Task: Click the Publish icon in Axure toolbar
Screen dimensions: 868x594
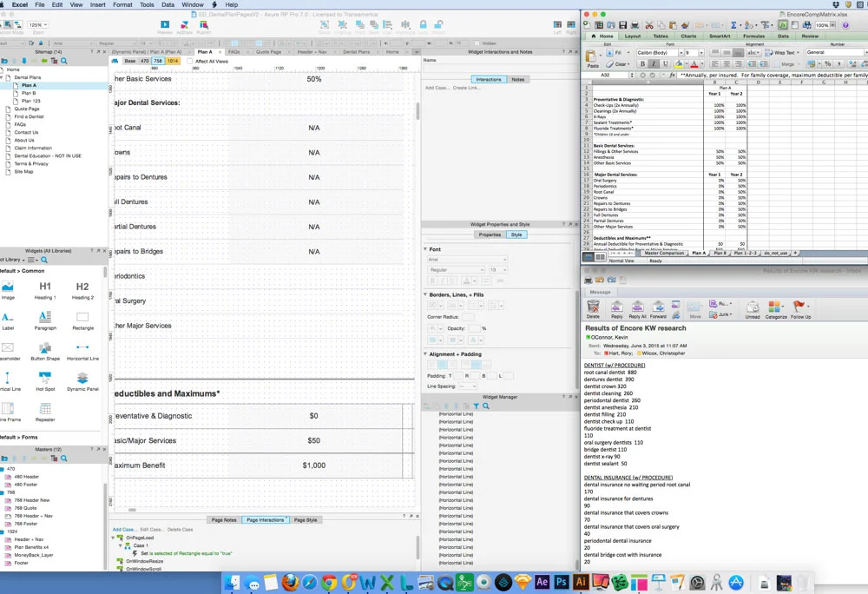Action: point(204,24)
